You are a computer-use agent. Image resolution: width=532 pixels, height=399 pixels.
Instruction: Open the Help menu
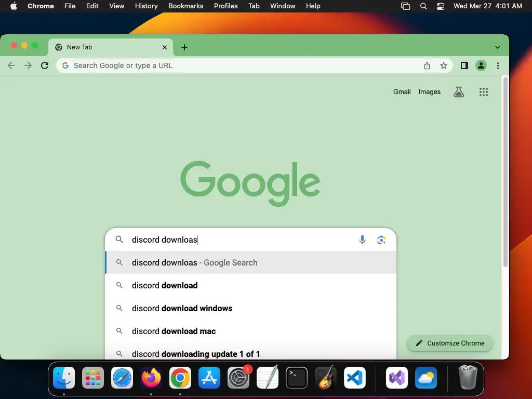[x=313, y=6]
